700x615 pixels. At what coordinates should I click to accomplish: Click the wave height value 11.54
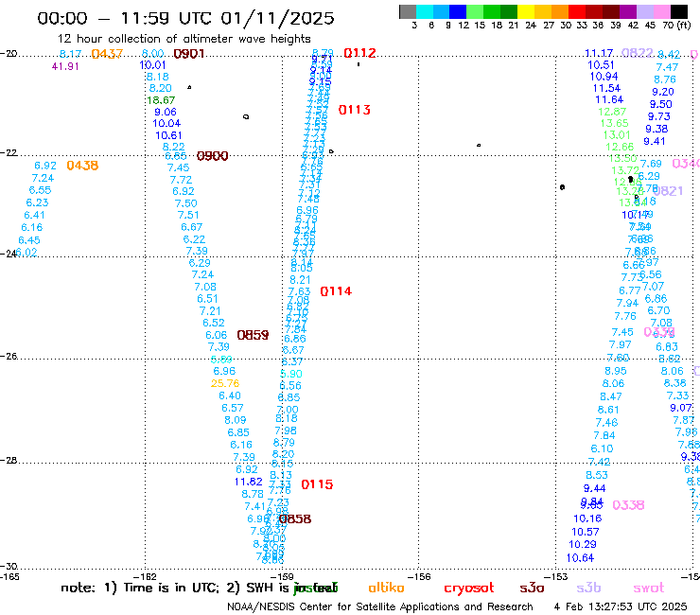tap(606, 88)
